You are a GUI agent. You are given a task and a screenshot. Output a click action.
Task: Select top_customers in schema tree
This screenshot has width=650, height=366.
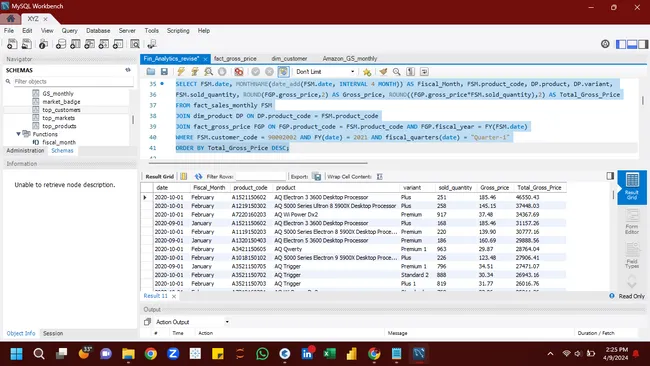click(x=61, y=110)
